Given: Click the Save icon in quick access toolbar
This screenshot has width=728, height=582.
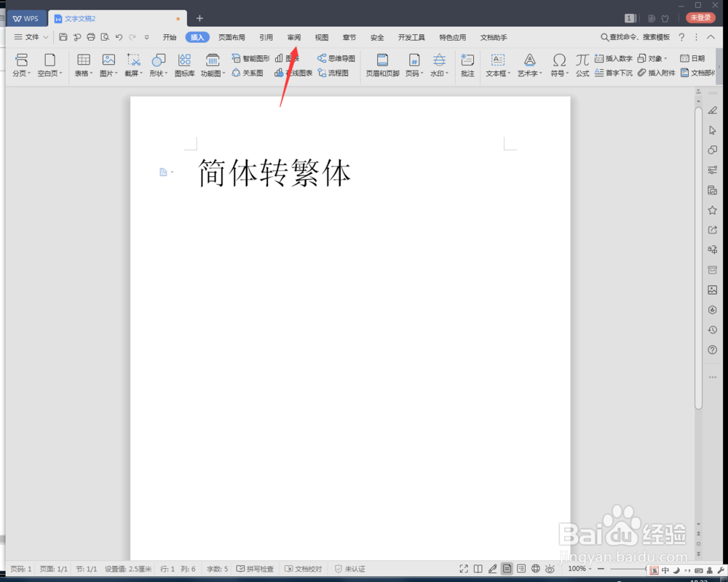Looking at the screenshot, I should click(63, 37).
